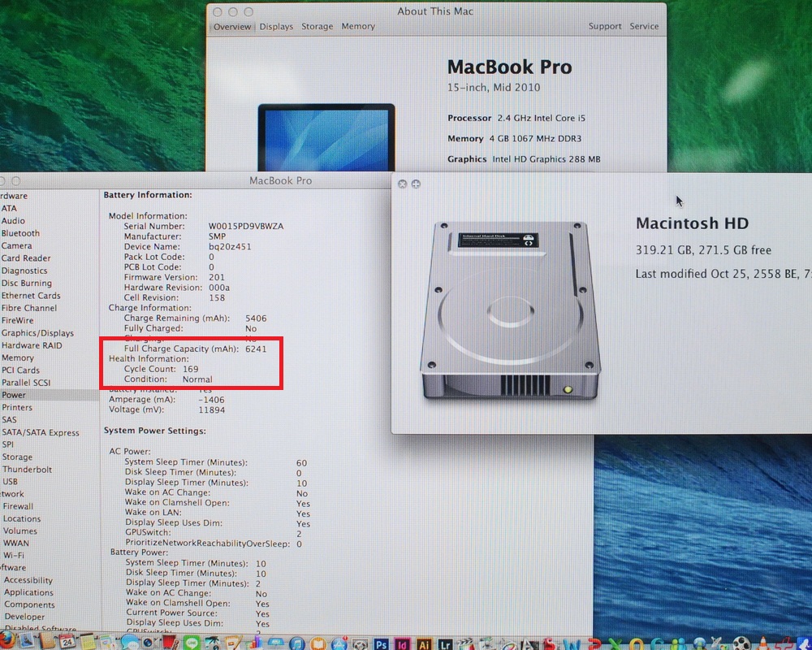
Task: Launch Calendar showing date 24
Action: pos(67,642)
